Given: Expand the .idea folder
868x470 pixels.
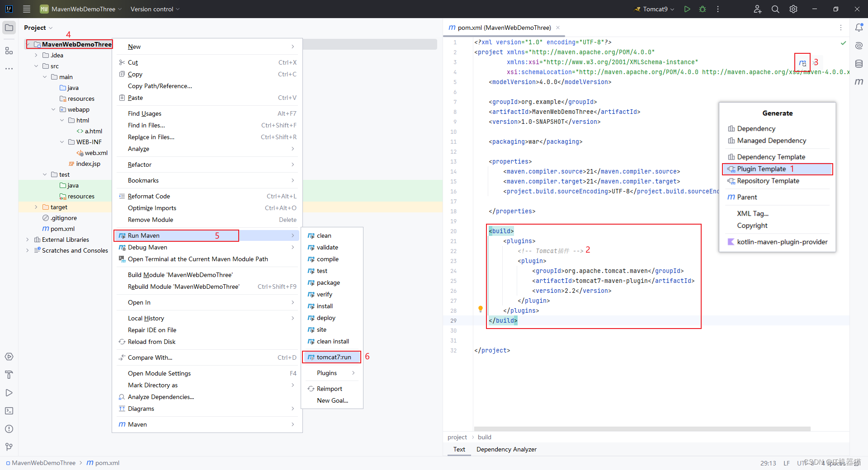Looking at the screenshot, I should point(36,55).
